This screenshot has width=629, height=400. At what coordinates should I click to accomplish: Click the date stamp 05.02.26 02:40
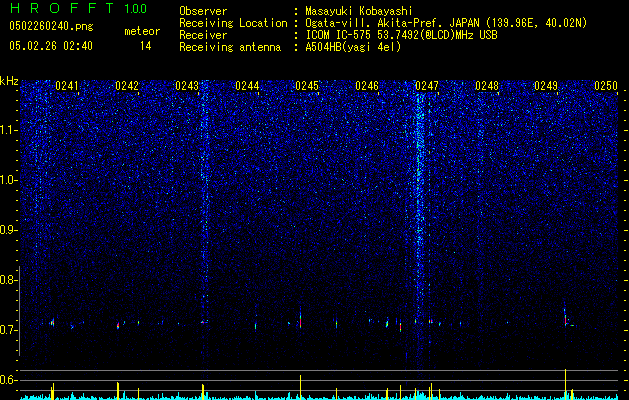pyautogui.click(x=51, y=46)
